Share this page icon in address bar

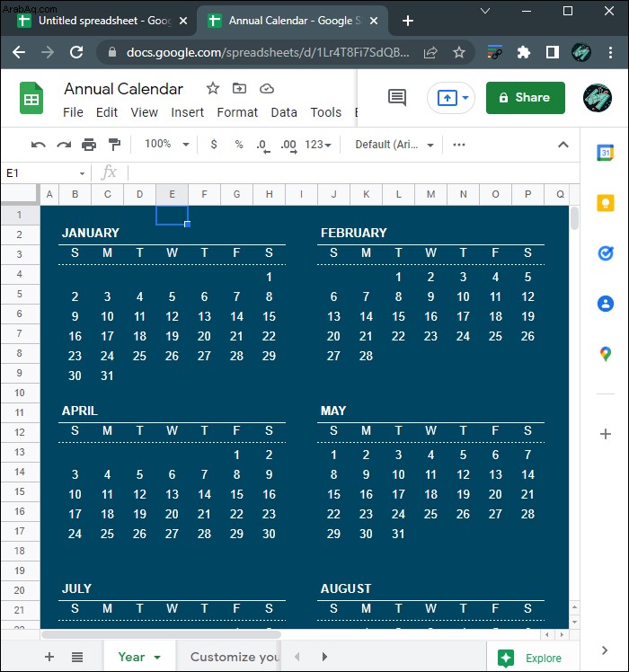(430, 52)
